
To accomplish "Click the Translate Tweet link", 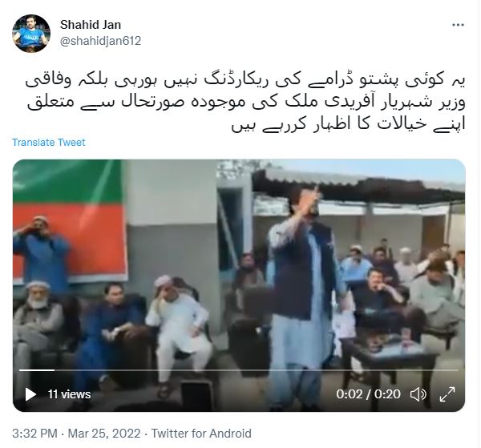I will pyautogui.click(x=48, y=143).
